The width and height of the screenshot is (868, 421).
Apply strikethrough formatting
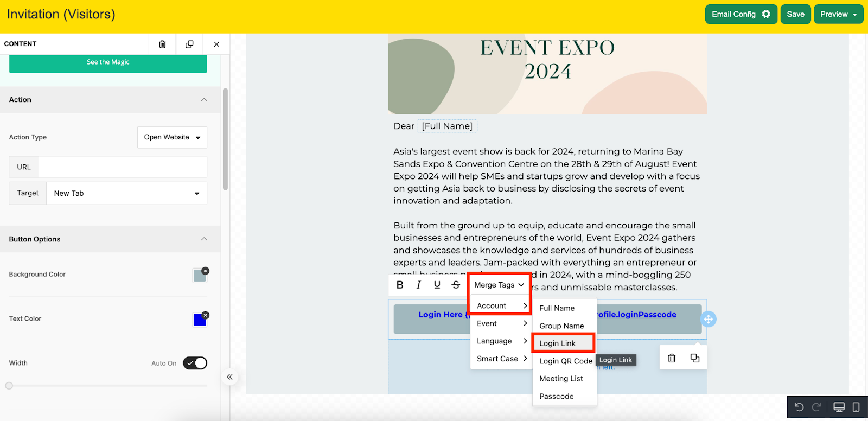tap(456, 285)
